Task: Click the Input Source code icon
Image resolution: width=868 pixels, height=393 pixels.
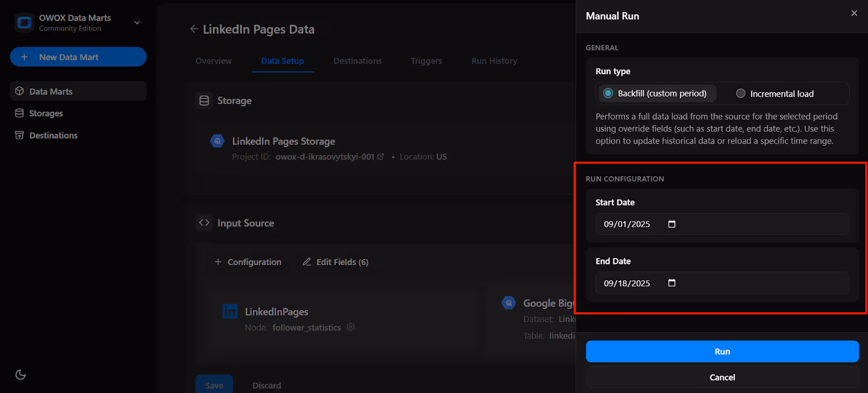Action: 204,223
